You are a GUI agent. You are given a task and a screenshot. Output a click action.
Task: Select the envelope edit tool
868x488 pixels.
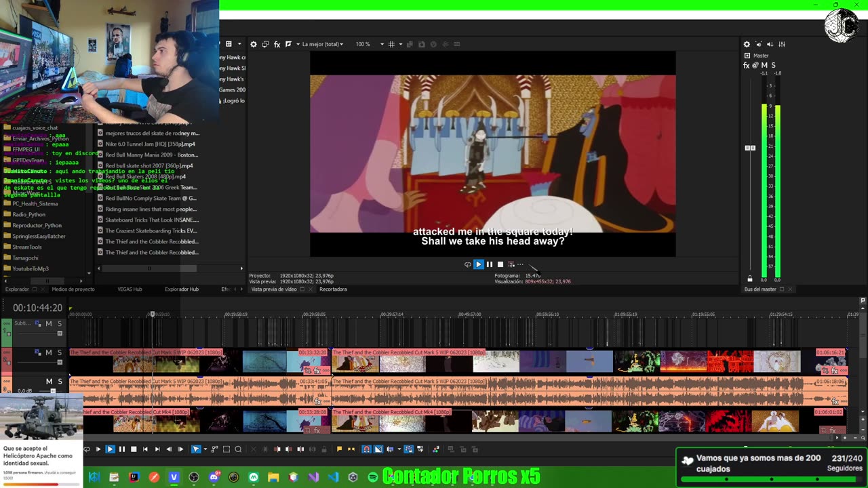coord(215,449)
